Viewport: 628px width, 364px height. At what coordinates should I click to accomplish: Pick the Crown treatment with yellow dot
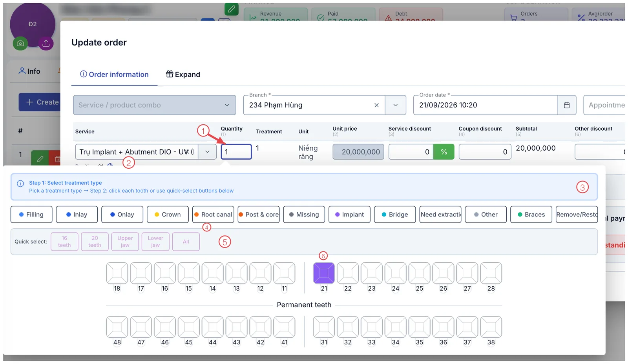[x=168, y=215]
